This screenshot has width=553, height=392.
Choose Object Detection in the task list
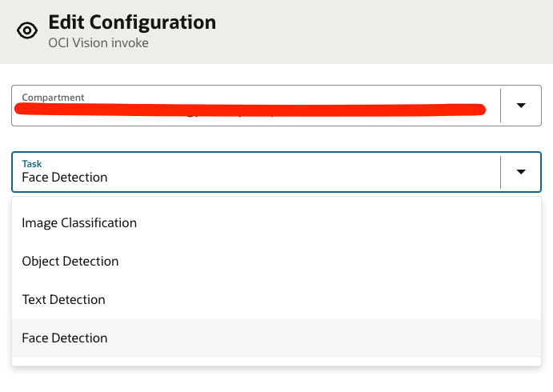pyautogui.click(x=70, y=262)
